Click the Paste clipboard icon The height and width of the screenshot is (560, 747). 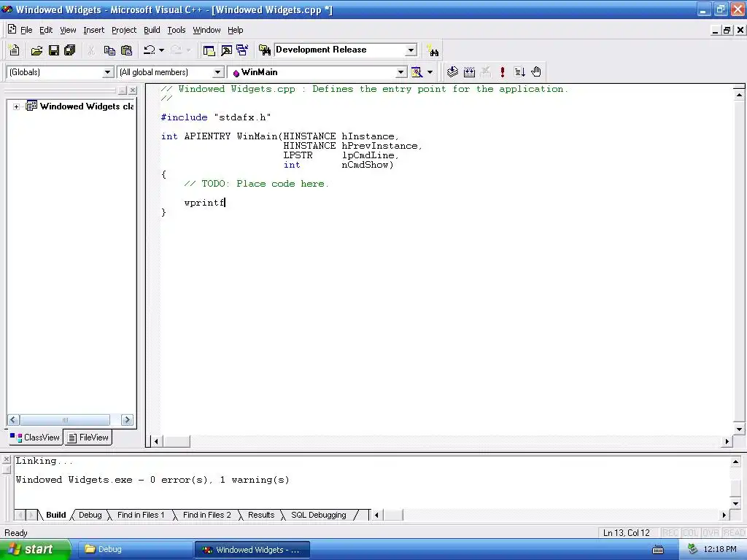click(126, 50)
